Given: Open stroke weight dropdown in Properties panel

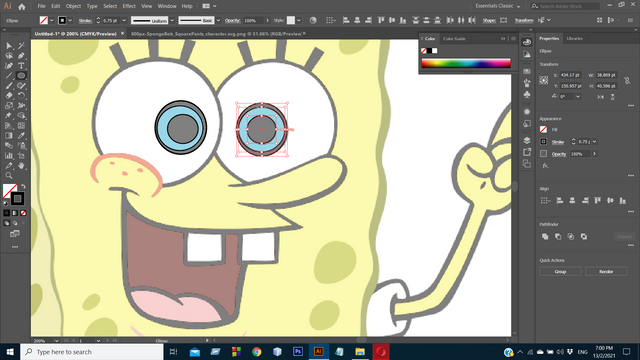Looking at the screenshot, I should [x=595, y=142].
